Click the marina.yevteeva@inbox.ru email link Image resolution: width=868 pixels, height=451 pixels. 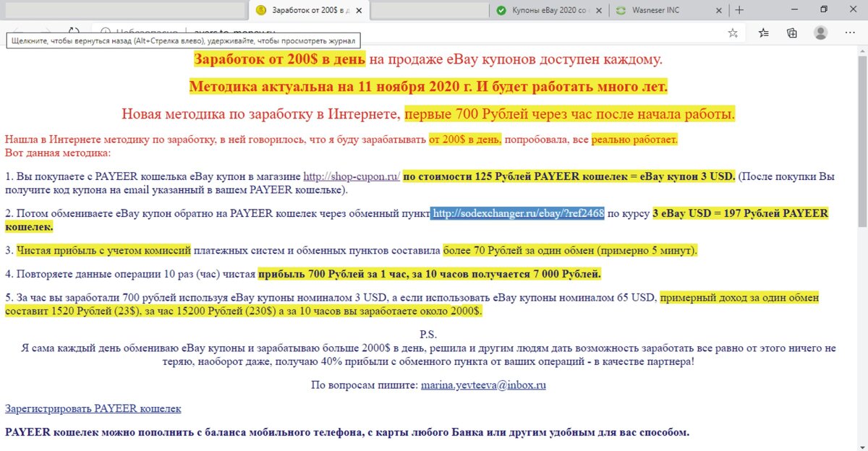pyautogui.click(x=483, y=385)
